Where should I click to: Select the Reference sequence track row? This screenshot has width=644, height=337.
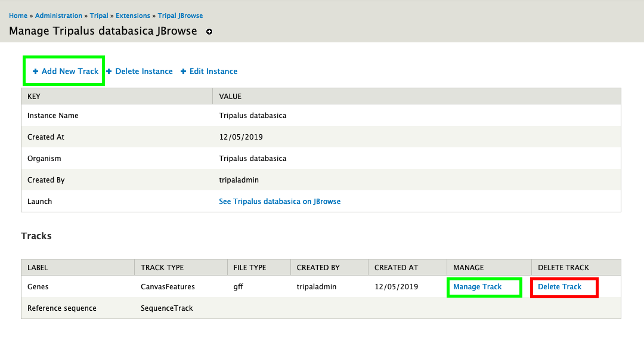(62, 308)
